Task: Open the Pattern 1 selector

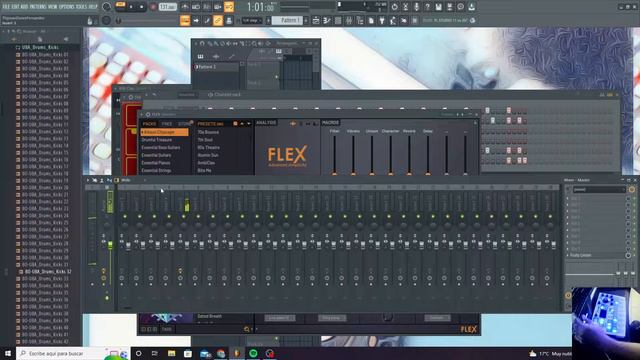Action: point(287,20)
